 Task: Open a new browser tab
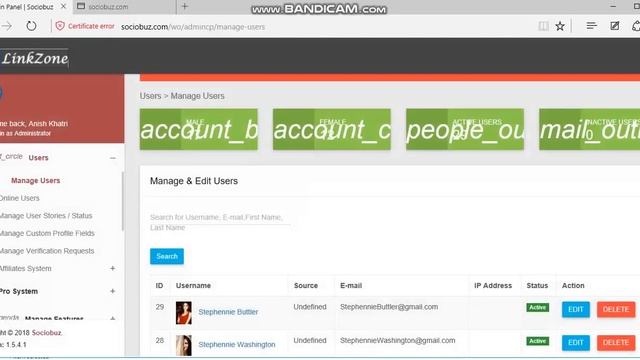(185, 7)
